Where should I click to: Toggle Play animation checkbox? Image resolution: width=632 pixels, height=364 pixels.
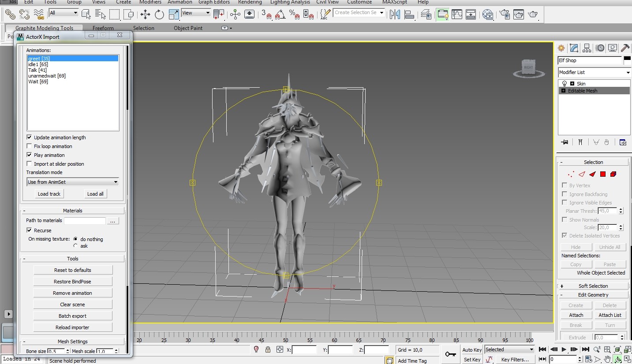pos(29,155)
